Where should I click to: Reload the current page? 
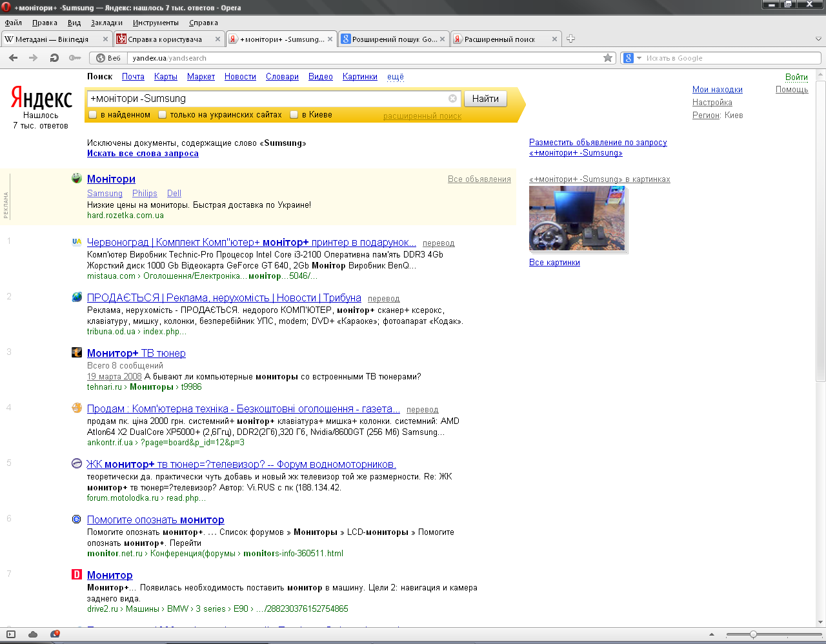(x=54, y=58)
